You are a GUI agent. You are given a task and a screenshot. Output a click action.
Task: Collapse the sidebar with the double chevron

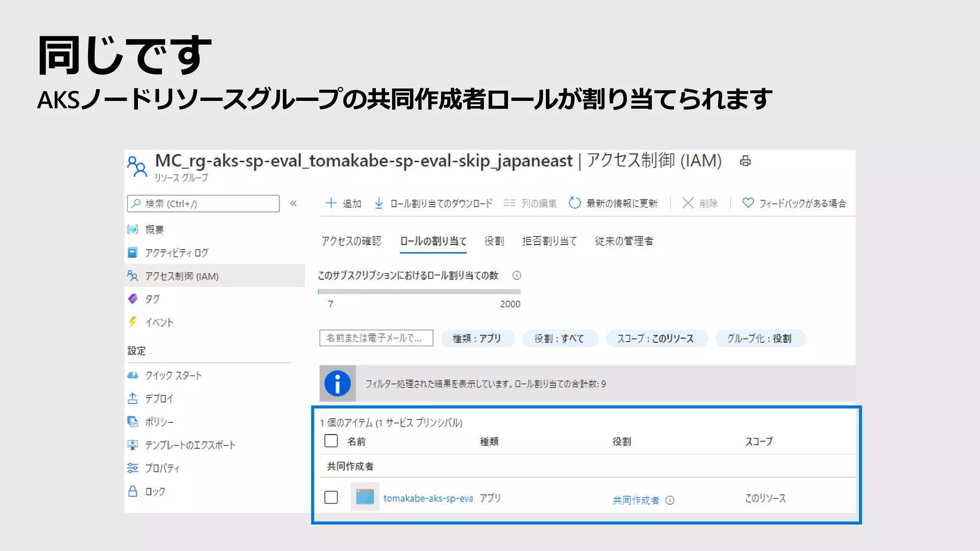[x=293, y=204]
